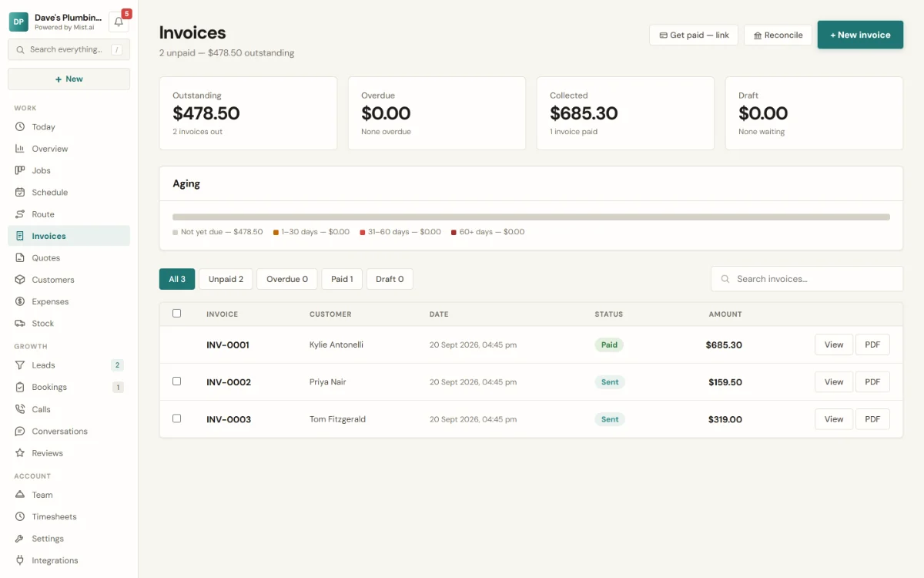Click the Integrations plug icon
Screen dimensions: 924x578
(20, 560)
